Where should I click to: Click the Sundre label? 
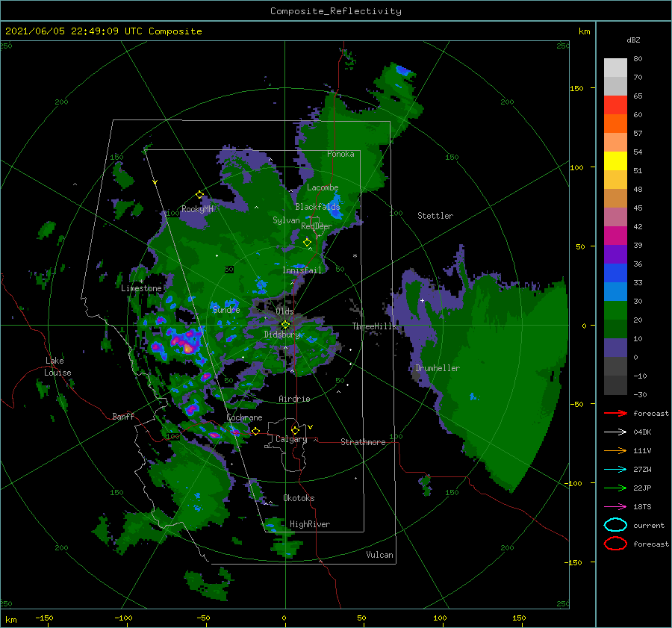click(226, 310)
